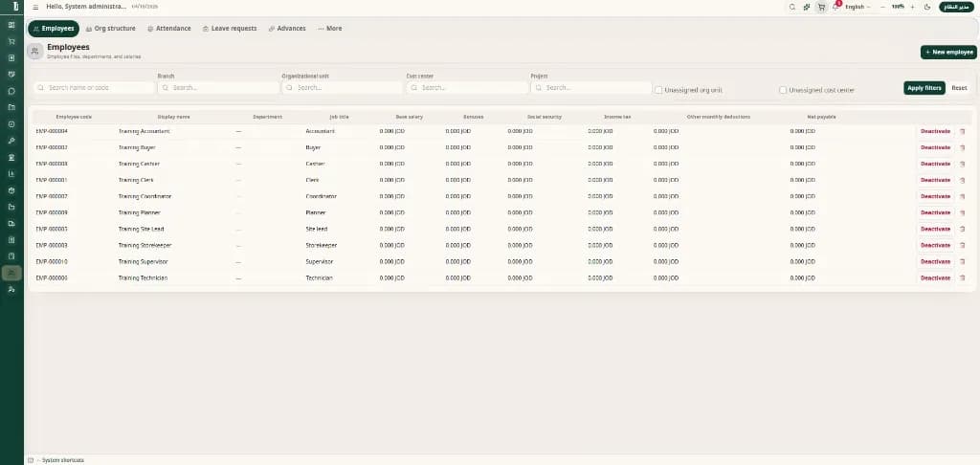The height and width of the screenshot is (465, 980).
Task: Toggle the hamburger sidebar menu
Action: click(35, 7)
